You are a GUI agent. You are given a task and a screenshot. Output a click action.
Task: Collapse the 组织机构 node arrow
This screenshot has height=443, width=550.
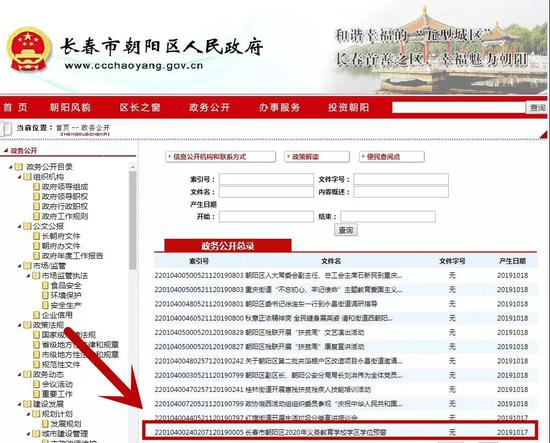20,177
